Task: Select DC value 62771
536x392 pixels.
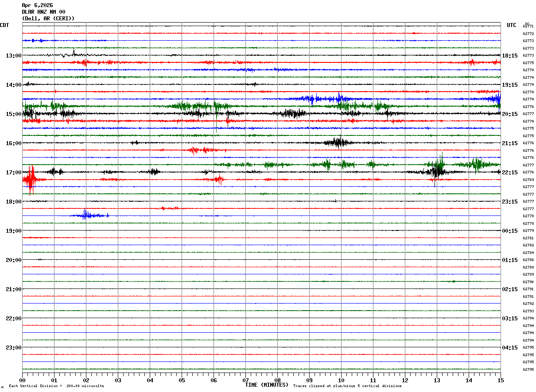Action: 528,27
